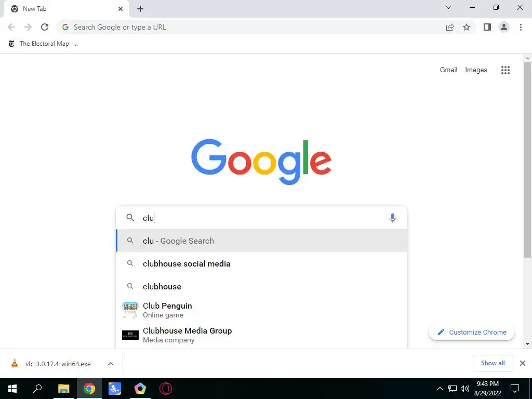Click Chrome icon in taskbar
The height and width of the screenshot is (399, 532).
click(89, 389)
